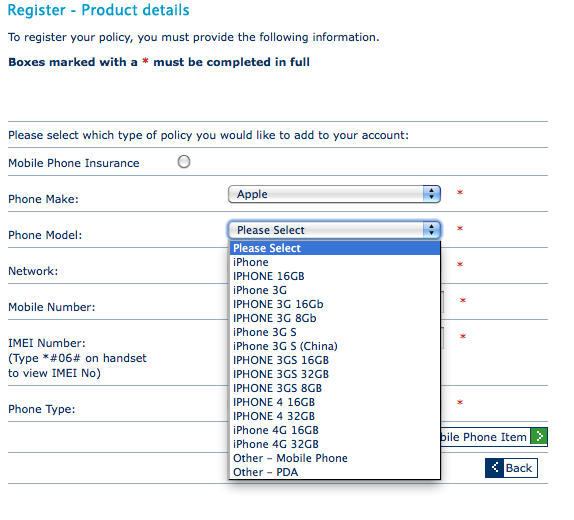Choose IPHONE 3G 8Gb option
The image size is (574, 520).
click(335, 318)
